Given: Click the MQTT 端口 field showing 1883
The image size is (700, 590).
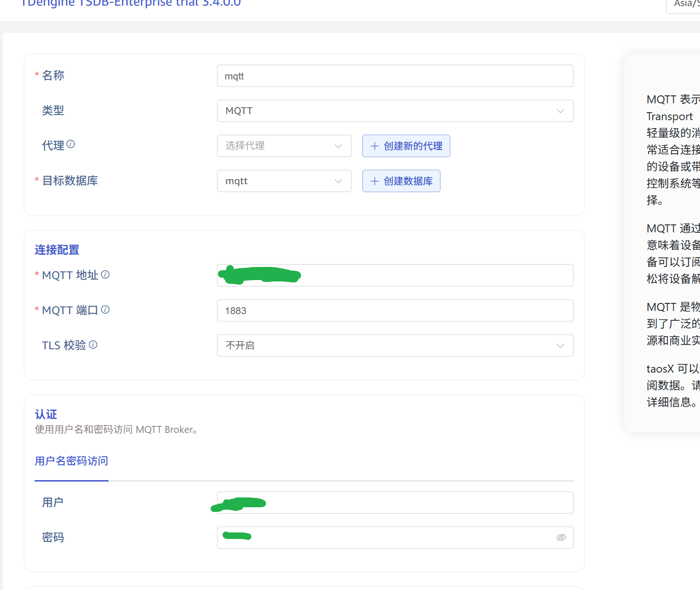Looking at the screenshot, I should tap(395, 310).
